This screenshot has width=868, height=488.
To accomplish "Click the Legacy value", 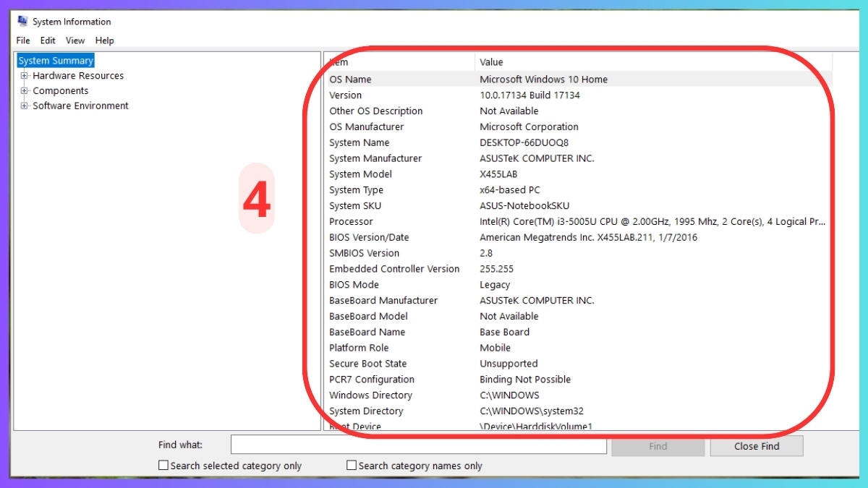I will (495, 285).
